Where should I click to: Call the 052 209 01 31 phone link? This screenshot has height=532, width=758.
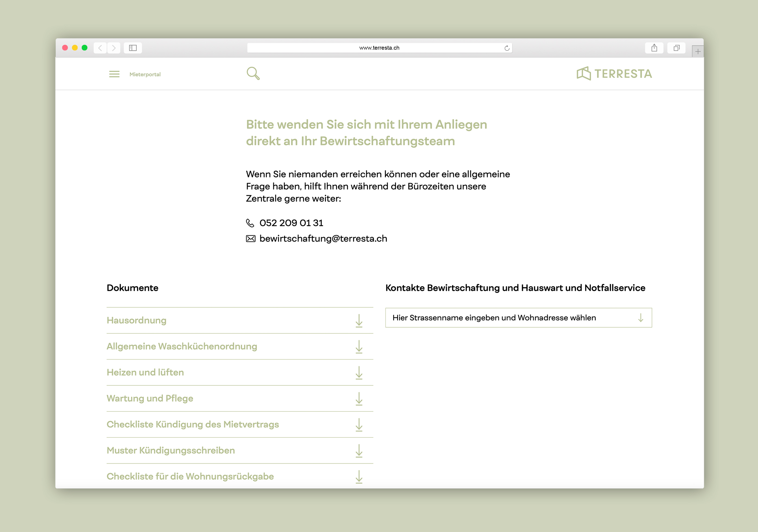pos(291,223)
